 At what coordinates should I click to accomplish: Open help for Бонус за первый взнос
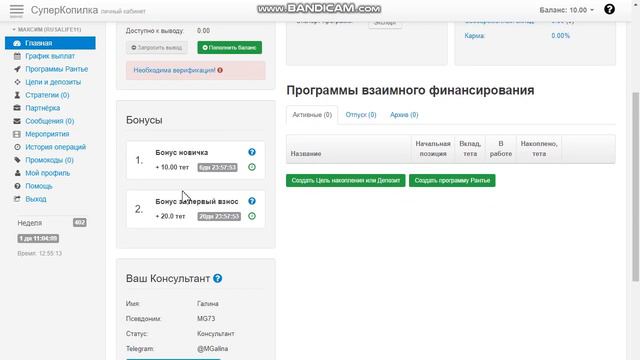click(x=252, y=201)
